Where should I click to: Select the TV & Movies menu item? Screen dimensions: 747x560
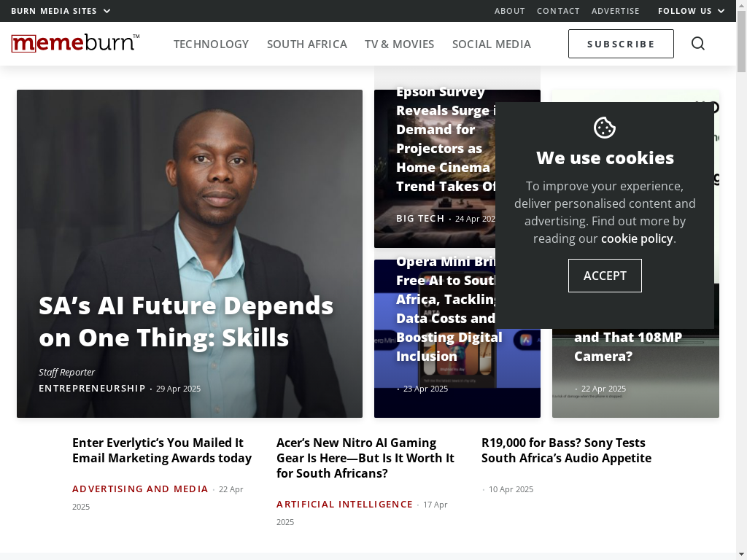coord(399,44)
